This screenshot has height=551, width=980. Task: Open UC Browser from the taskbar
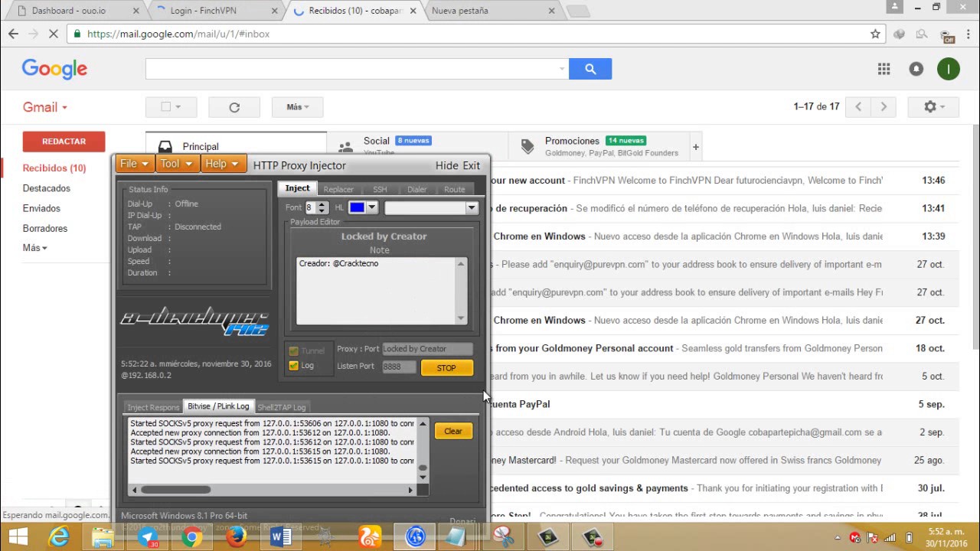(370, 537)
